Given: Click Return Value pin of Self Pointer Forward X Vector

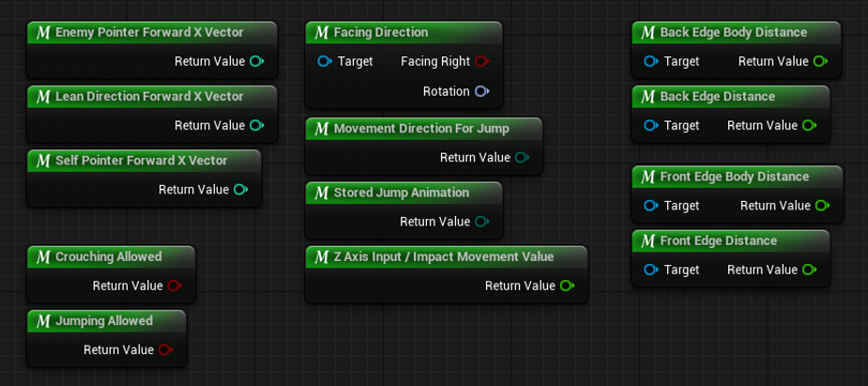Looking at the screenshot, I should coord(240,190).
